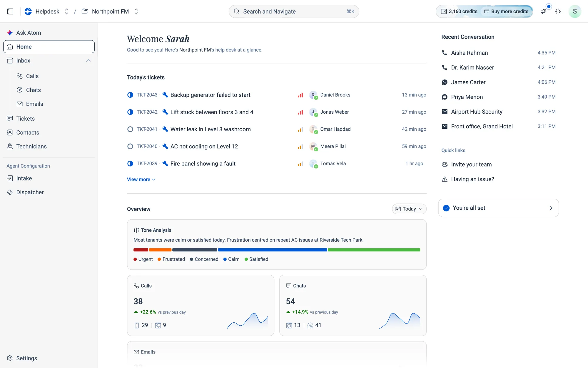Expand Northpoint FM workspace switcher
The height and width of the screenshot is (368, 588).
[x=136, y=11]
